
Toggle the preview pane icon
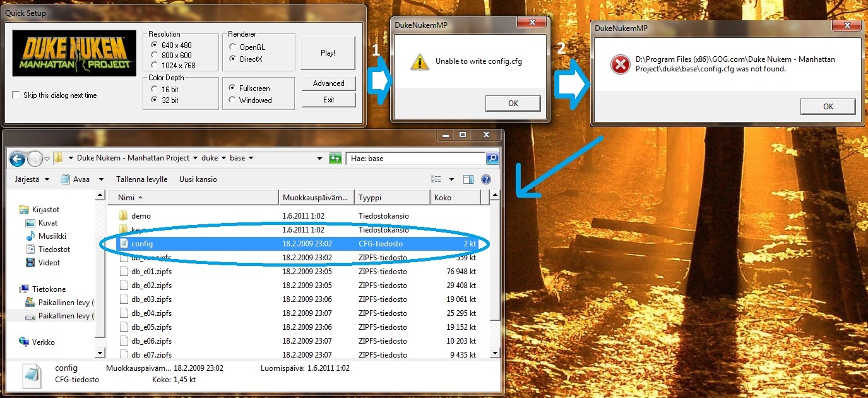point(468,179)
